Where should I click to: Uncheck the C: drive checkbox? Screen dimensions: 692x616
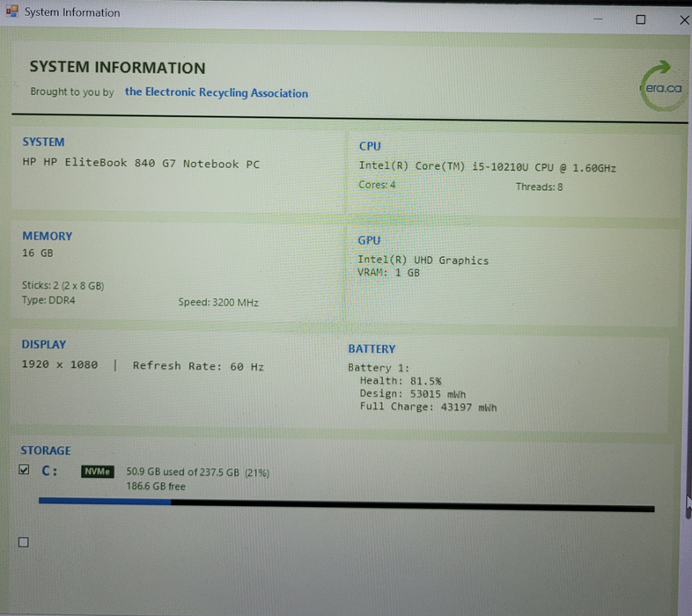(25, 470)
